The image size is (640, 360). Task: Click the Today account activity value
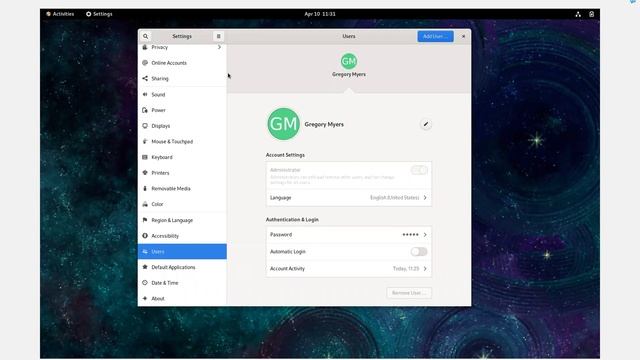(406, 269)
